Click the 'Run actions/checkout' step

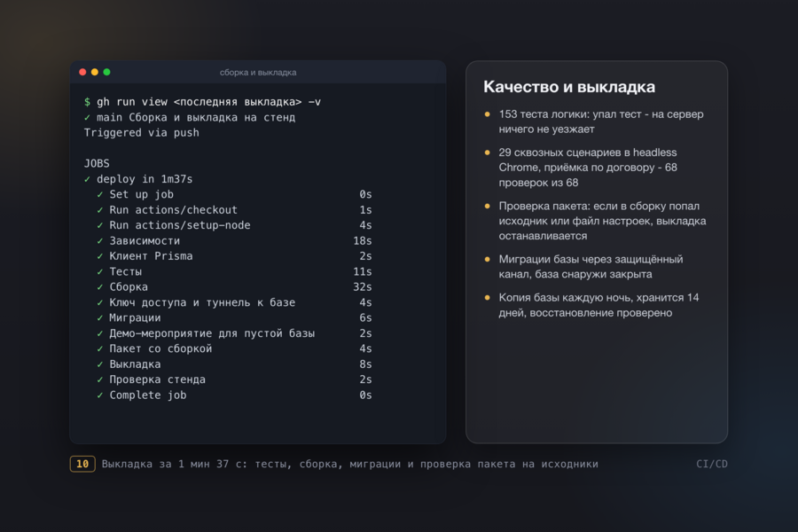[x=234, y=210]
